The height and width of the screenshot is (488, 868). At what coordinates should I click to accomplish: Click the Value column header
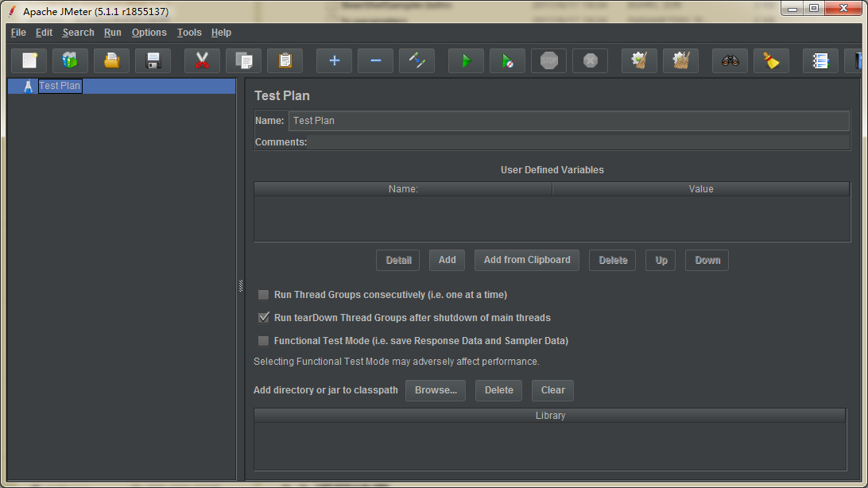(701, 188)
